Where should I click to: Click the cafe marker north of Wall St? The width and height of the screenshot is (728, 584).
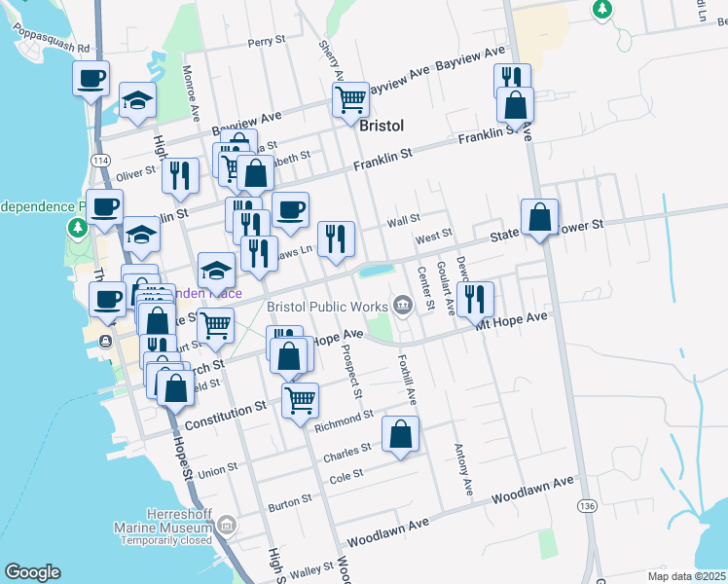click(x=290, y=211)
